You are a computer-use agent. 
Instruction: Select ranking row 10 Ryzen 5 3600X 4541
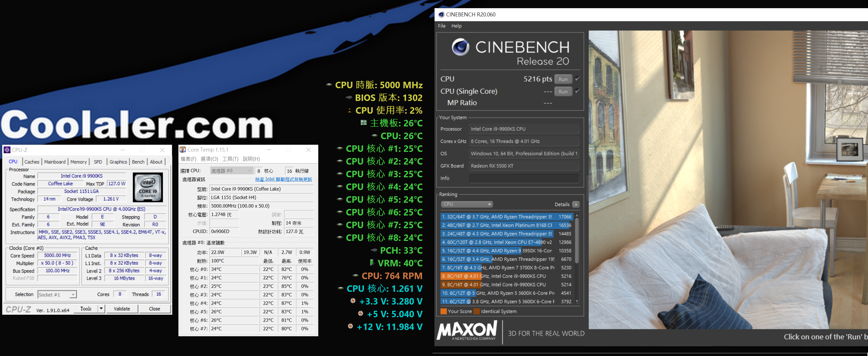[507, 293]
